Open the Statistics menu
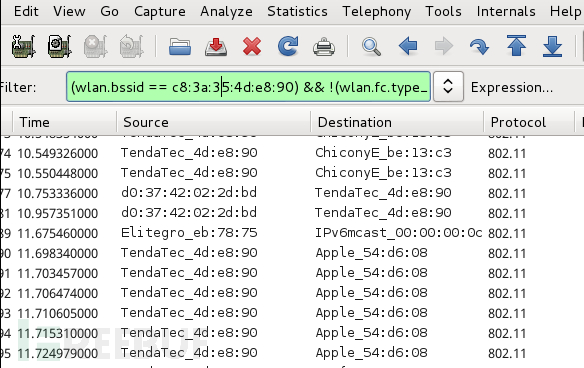 tap(297, 11)
